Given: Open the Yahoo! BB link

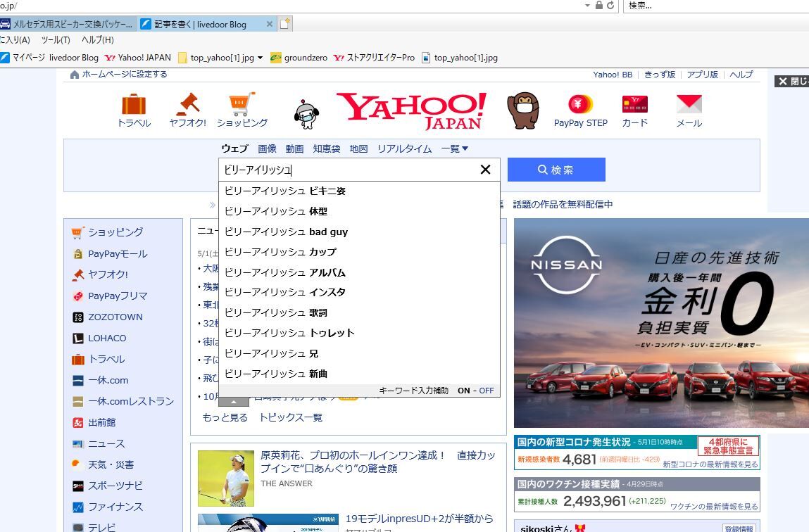Looking at the screenshot, I should pyautogui.click(x=613, y=74).
